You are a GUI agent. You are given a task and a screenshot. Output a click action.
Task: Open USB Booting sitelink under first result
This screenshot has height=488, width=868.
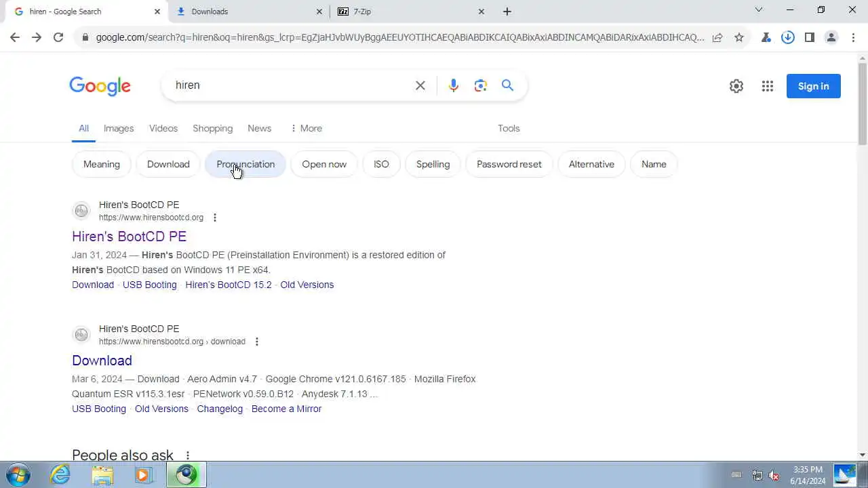coord(149,285)
